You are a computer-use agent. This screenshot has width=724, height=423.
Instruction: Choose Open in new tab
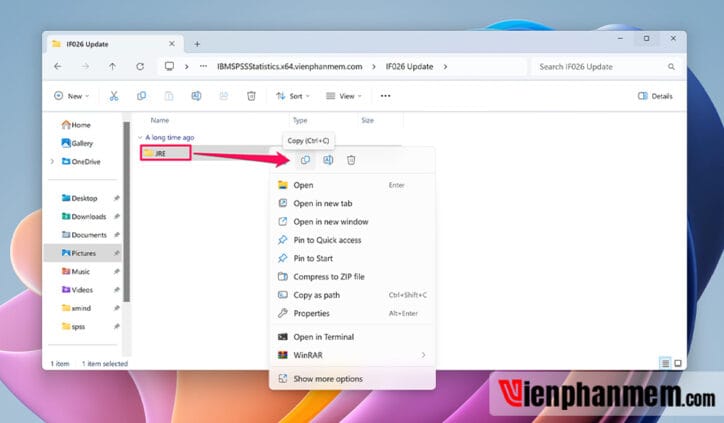pyautogui.click(x=352, y=204)
